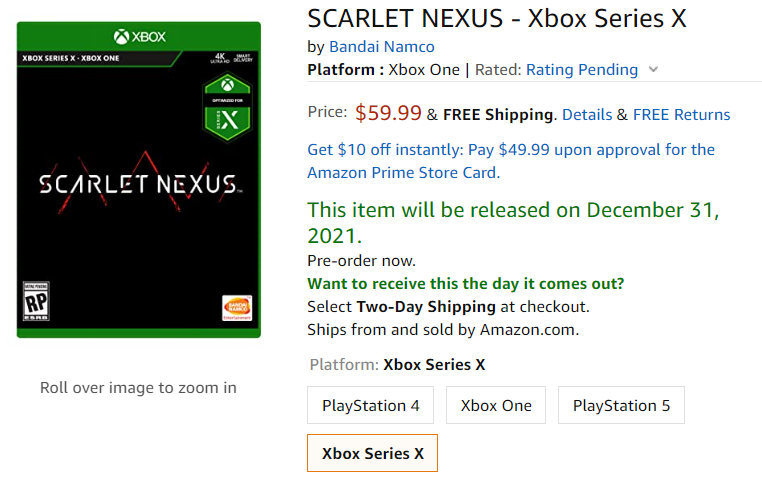Select the Xbox One platform option
The height and width of the screenshot is (484, 762).
pyautogui.click(x=496, y=406)
